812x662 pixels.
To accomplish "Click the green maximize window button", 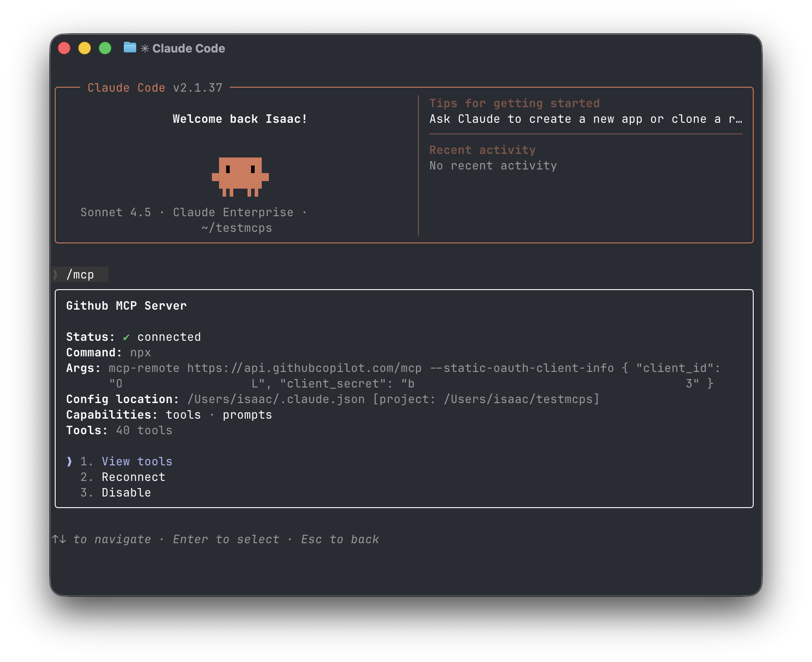I will pyautogui.click(x=105, y=48).
